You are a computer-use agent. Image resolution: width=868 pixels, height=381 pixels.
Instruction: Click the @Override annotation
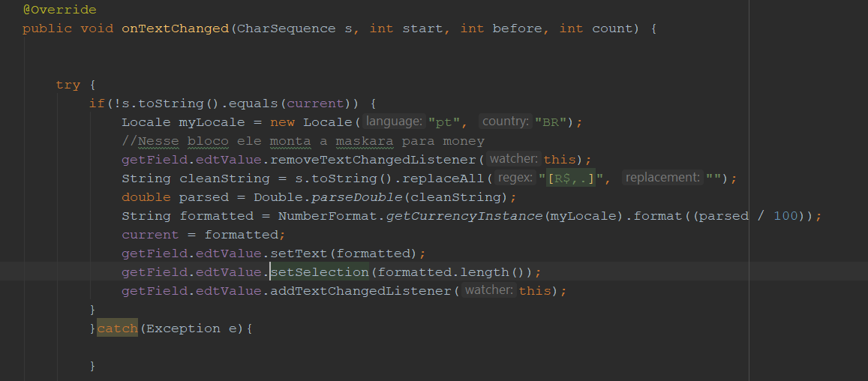click(x=60, y=10)
